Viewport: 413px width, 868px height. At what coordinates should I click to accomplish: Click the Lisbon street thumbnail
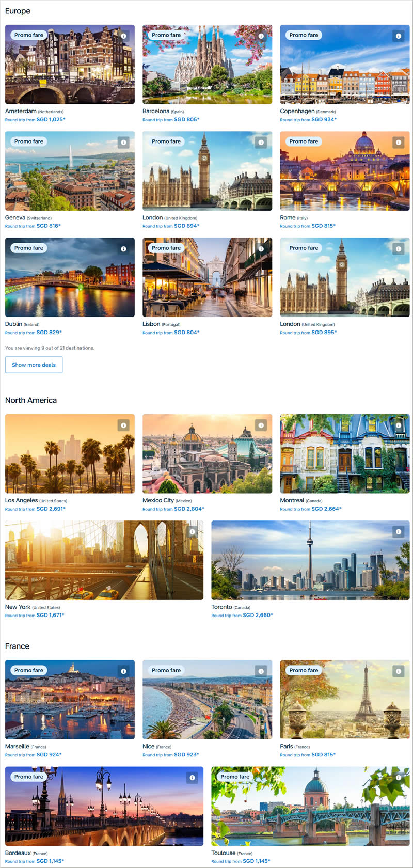coord(208,277)
